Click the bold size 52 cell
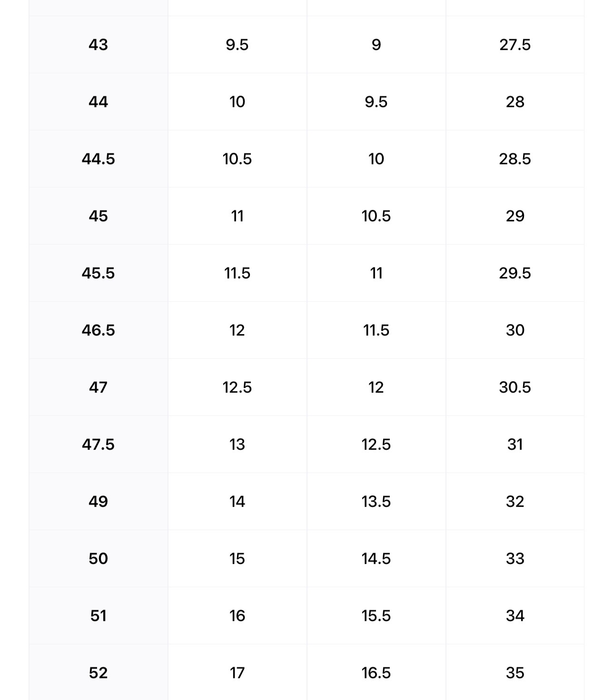The height and width of the screenshot is (700, 614). (98, 673)
